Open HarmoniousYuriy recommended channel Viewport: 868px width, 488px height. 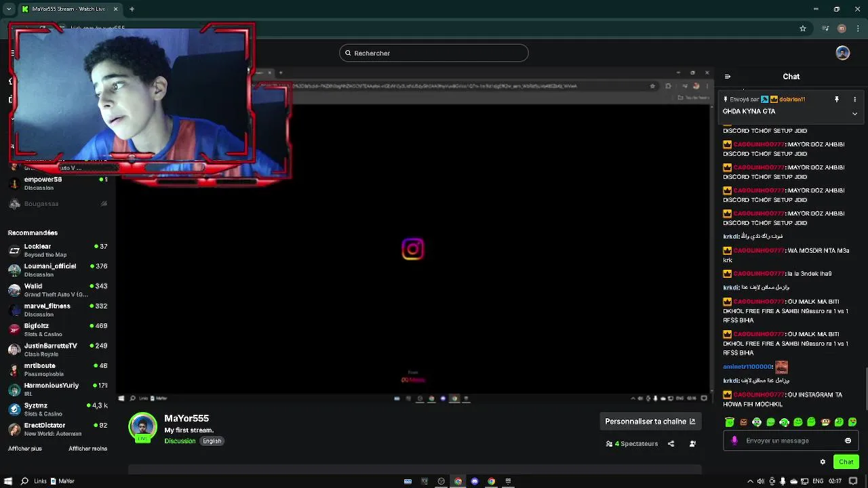[x=58, y=389]
